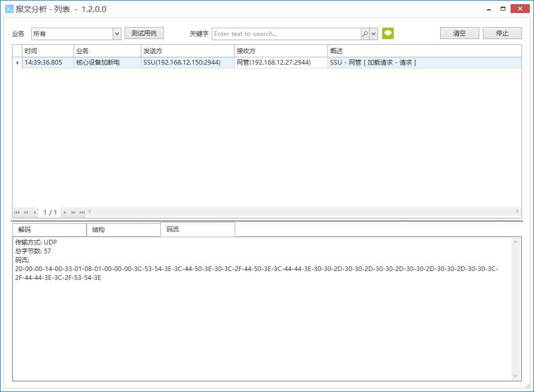Image resolution: width=534 pixels, height=392 pixels.
Task: Go to next page pager arrow
Action: point(65,212)
